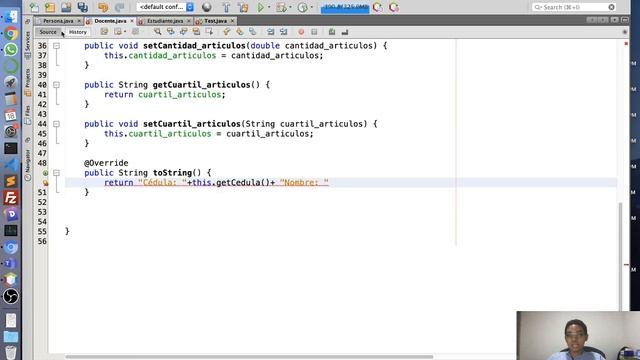Open FileZilla from the dock

coord(11,198)
